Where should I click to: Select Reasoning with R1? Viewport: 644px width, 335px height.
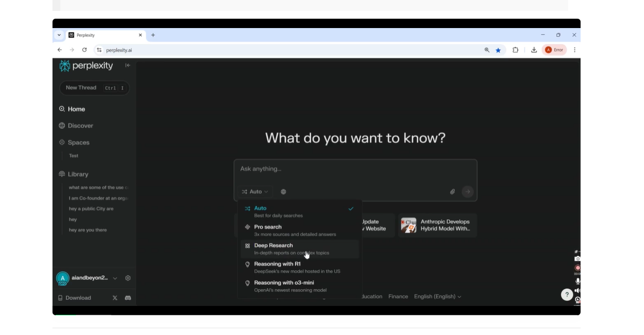tap(299, 267)
